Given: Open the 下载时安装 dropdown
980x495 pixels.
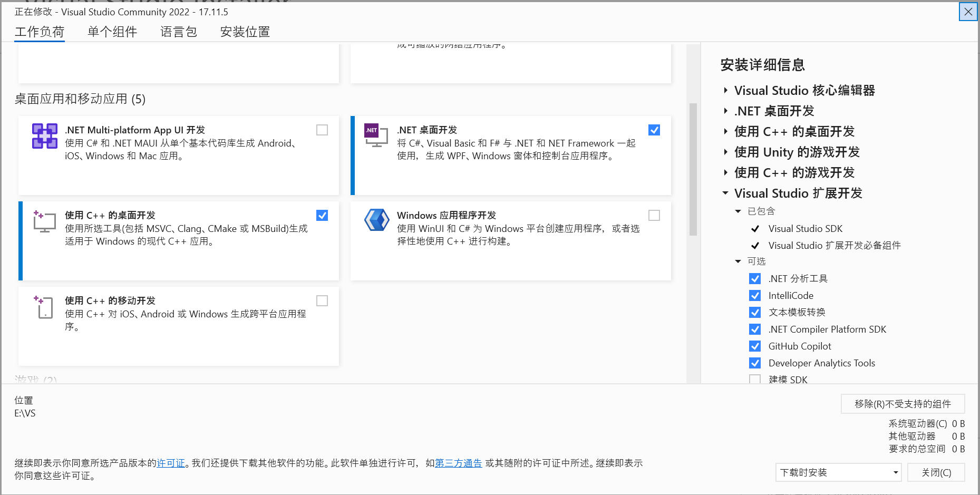Looking at the screenshot, I should (838, 472).
